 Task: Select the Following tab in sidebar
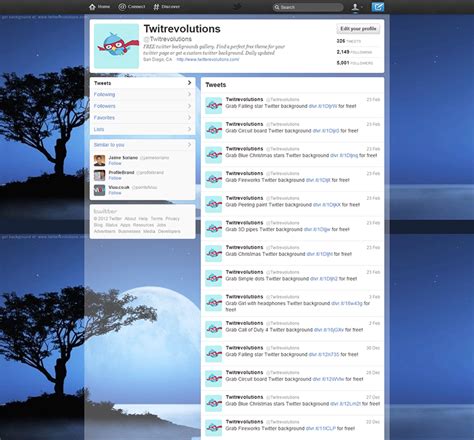pos(142,94)
